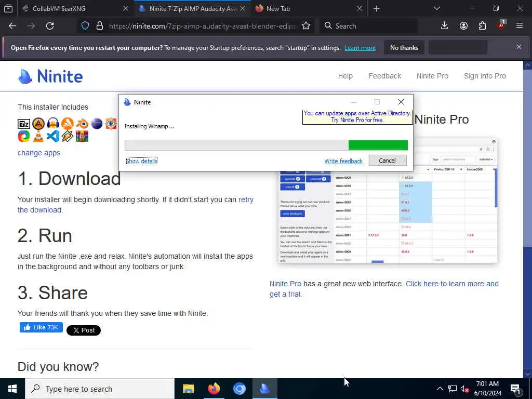Viewport: 532px width, 399px height.
Task: Switch to the New Tab tab
Action: coord(309,9)
